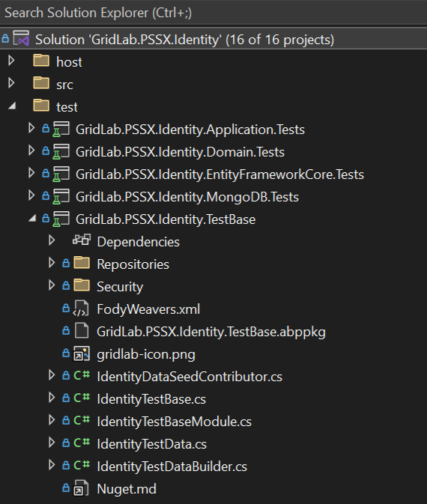Click the Visual Studio solution icon

[x=21, y=38]
